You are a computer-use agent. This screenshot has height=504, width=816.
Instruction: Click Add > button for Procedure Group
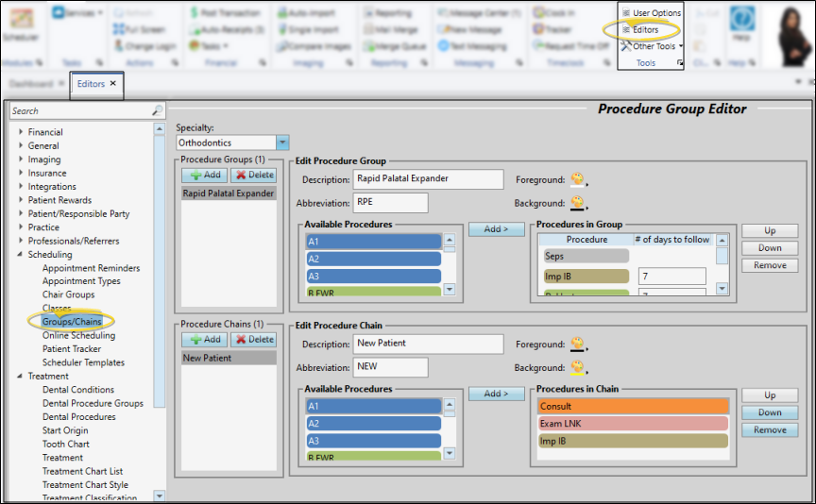tap(496, 229)
